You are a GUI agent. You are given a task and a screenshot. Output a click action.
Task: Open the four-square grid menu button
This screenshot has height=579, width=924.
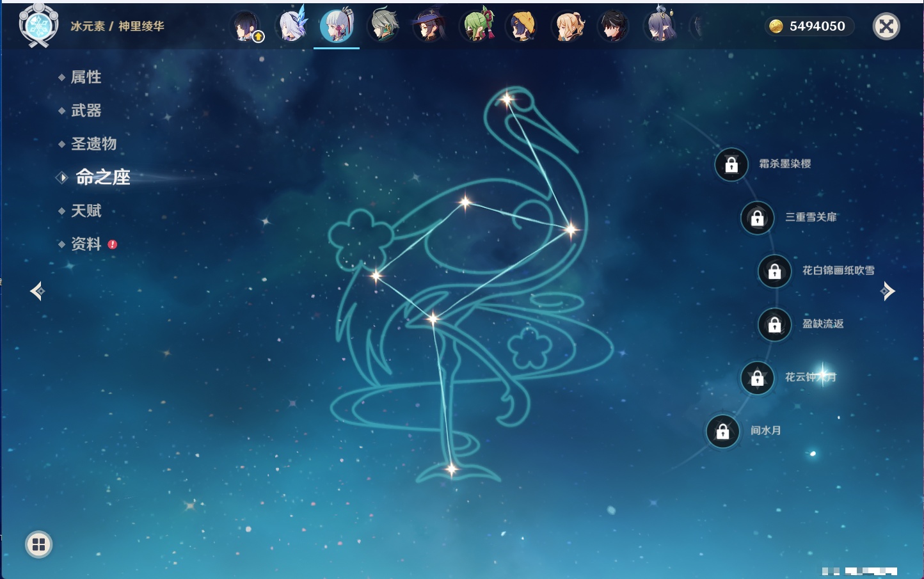(38, 544)
